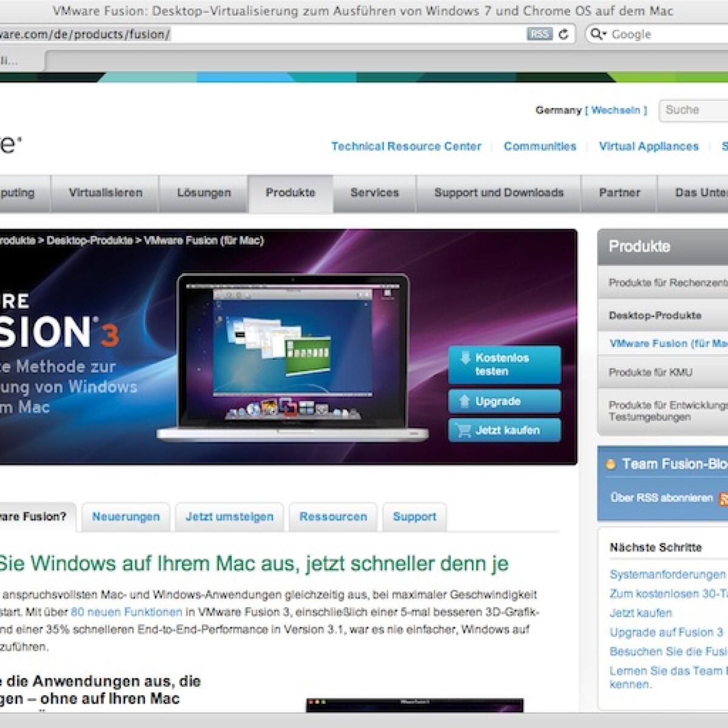Select the Jetzt umsteigen tab
728x728 pixels.
tap(229, 517)
